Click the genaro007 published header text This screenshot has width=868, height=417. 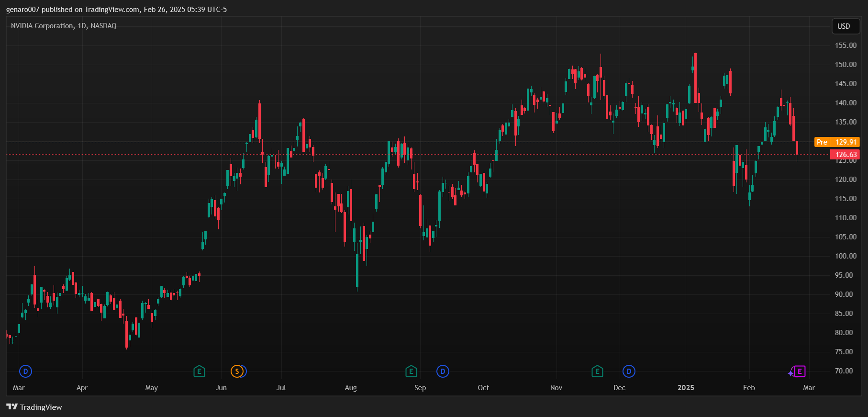pyautogui.click(x=116, y=10)
